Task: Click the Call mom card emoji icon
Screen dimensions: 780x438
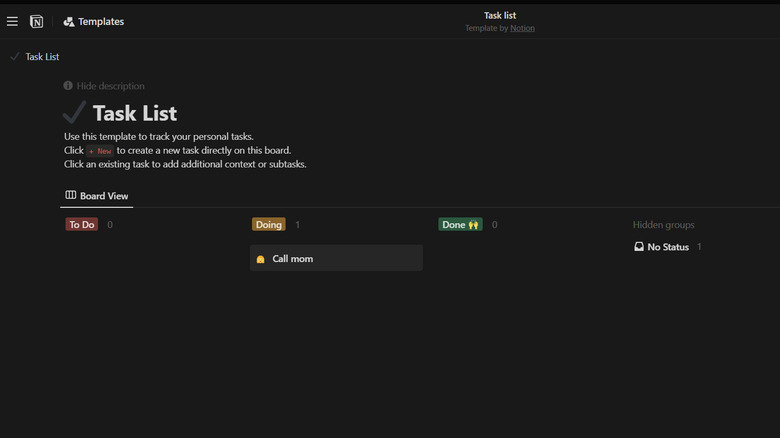Action: pyautogui.click(x=260, y=259)
